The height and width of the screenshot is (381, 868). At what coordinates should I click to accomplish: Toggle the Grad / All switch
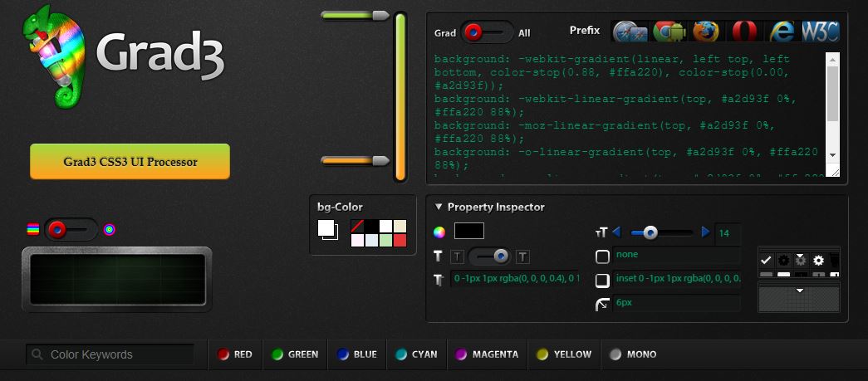point(487,32)
